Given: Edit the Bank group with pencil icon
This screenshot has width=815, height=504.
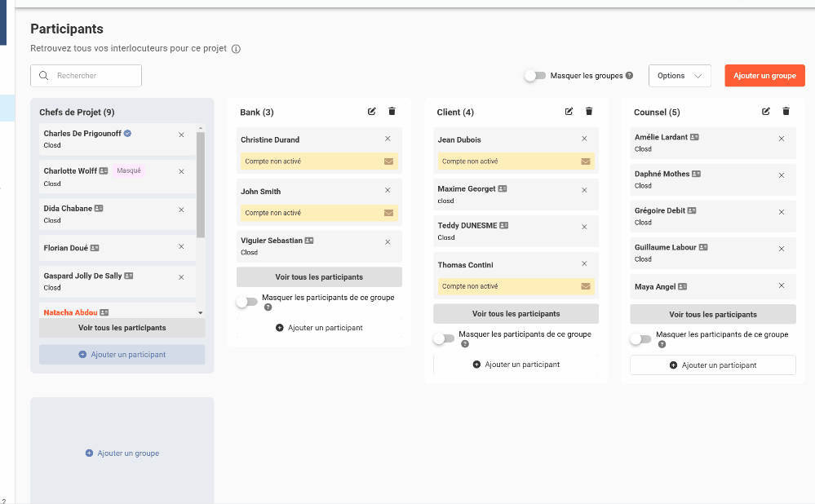Looking at the screenshot, I should pos(372,112).
